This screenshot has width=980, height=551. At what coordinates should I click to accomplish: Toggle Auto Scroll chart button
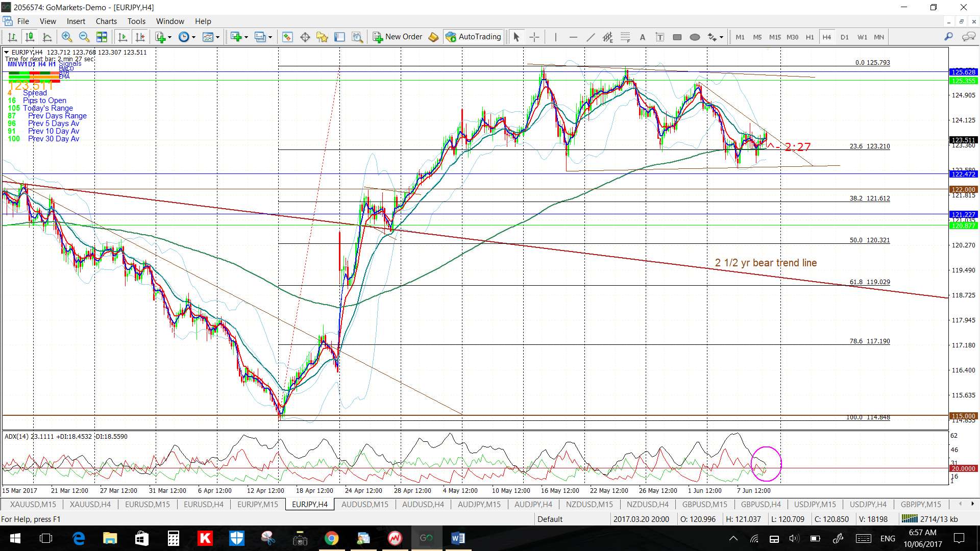click(x=122, y=37)
